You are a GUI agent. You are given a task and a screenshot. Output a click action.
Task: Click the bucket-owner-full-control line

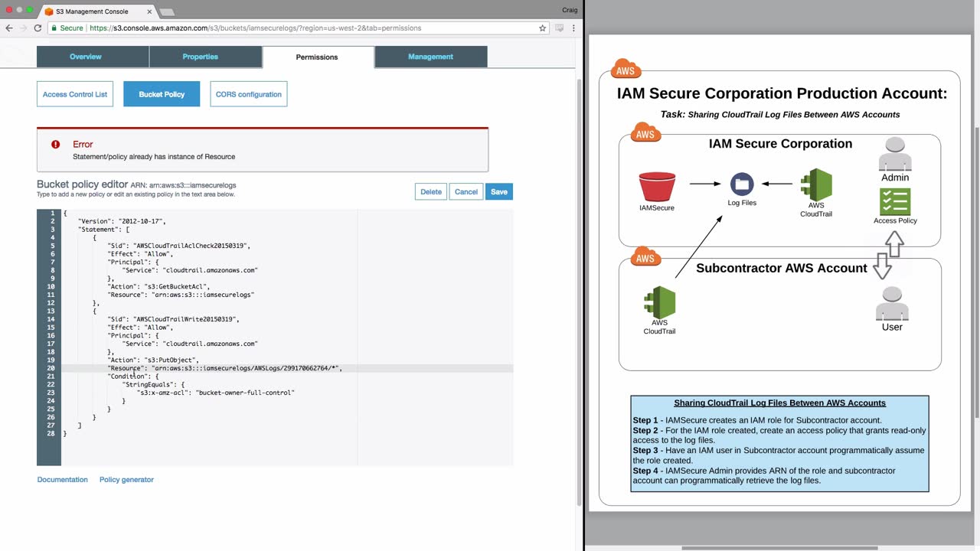(216, 393)
